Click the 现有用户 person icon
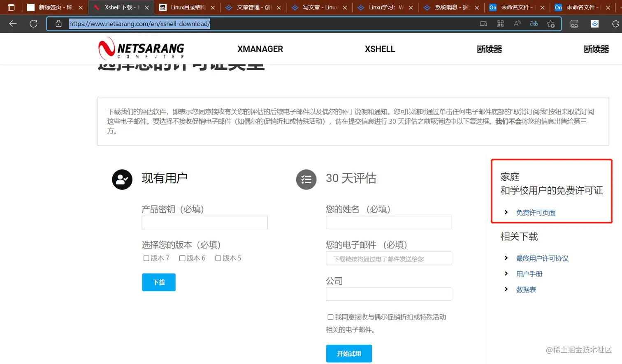The width and height of the screenshot is (622, 364). pos(122,180)
